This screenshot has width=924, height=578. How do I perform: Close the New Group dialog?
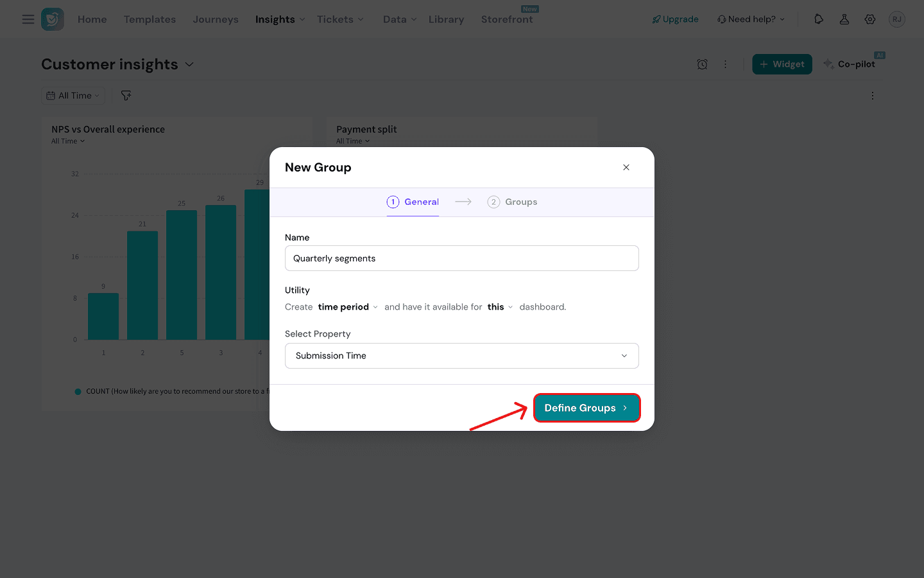click(x=626, y=168)
